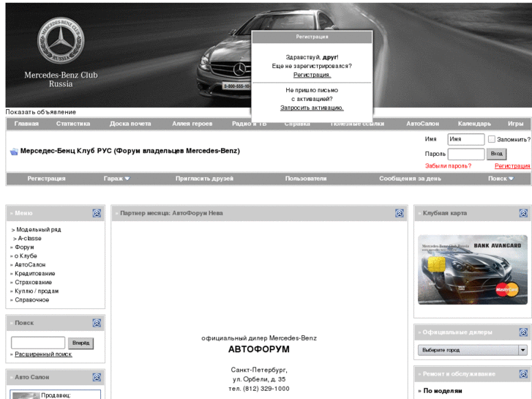Open АвтоСалон in the sidebar menu

30,265
